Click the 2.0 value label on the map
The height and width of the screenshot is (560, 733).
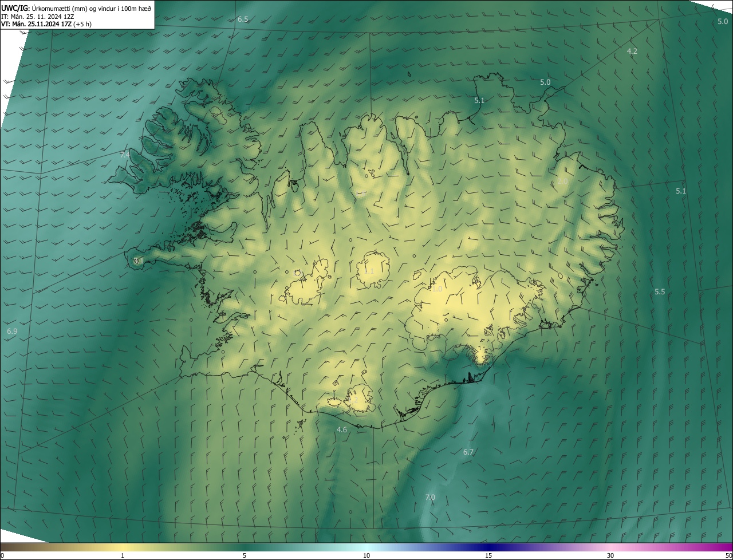point(562,182)
